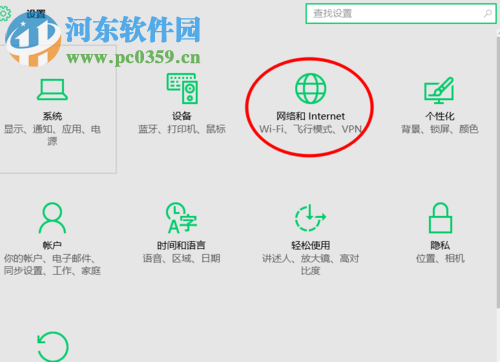500x362 pixels.
Task: Click the 时间和语言 label
Action: tap(181, 245)
